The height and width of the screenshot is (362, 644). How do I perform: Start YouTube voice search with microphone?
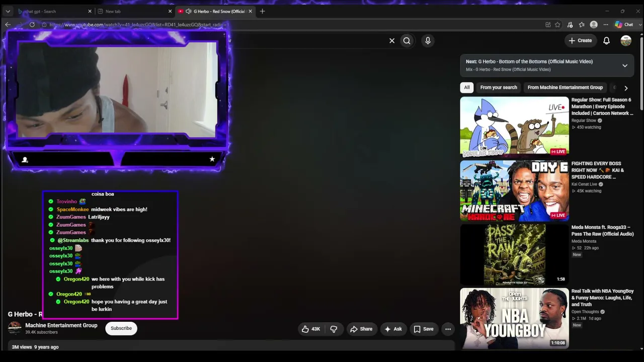tap(428, 41)
